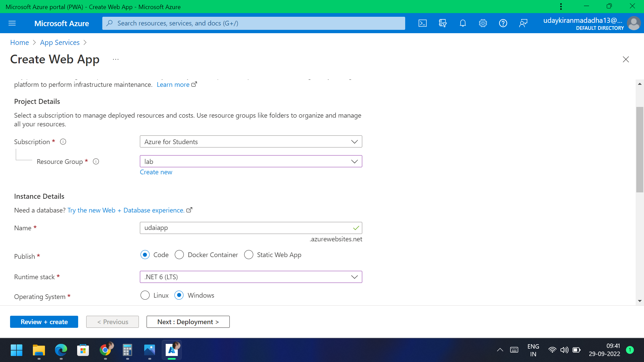Choose Static Web App for publishing
This screenshot has width=644, height=362.
tap(249, 255)
